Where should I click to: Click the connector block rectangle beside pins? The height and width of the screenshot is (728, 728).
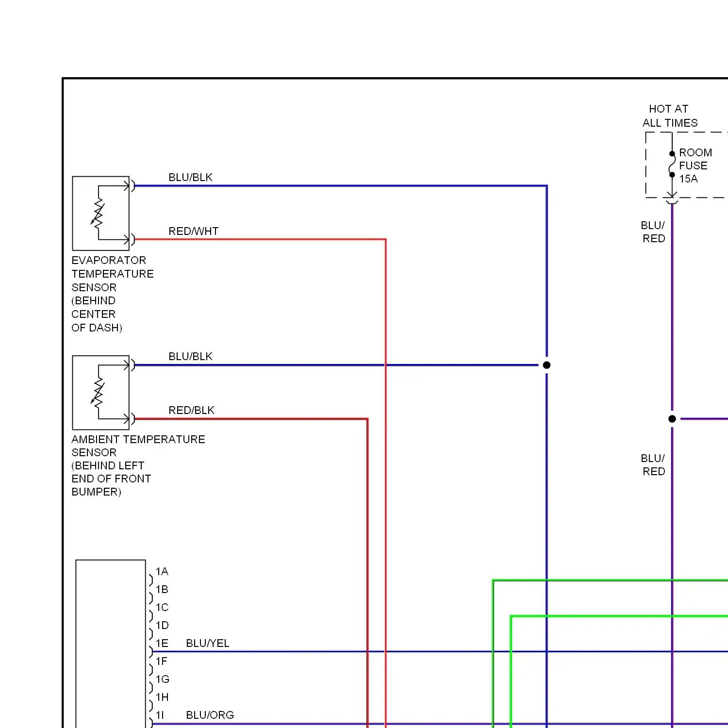[x=111, y=644]
